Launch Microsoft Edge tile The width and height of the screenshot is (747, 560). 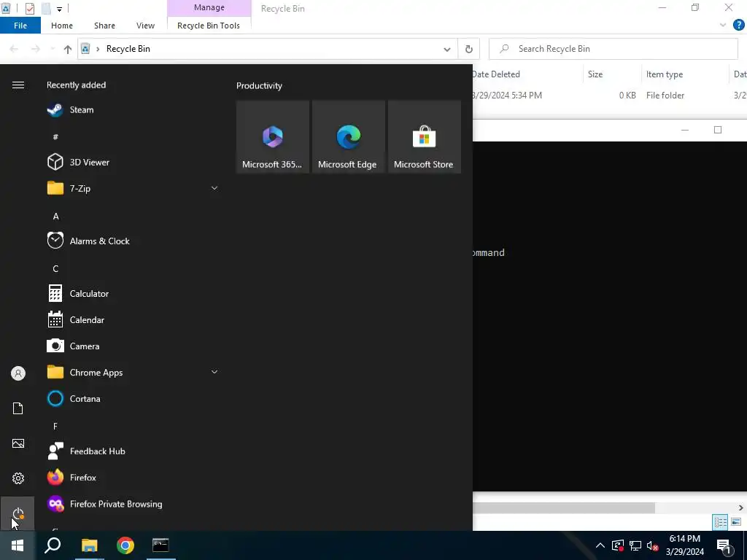coord(348,136)
